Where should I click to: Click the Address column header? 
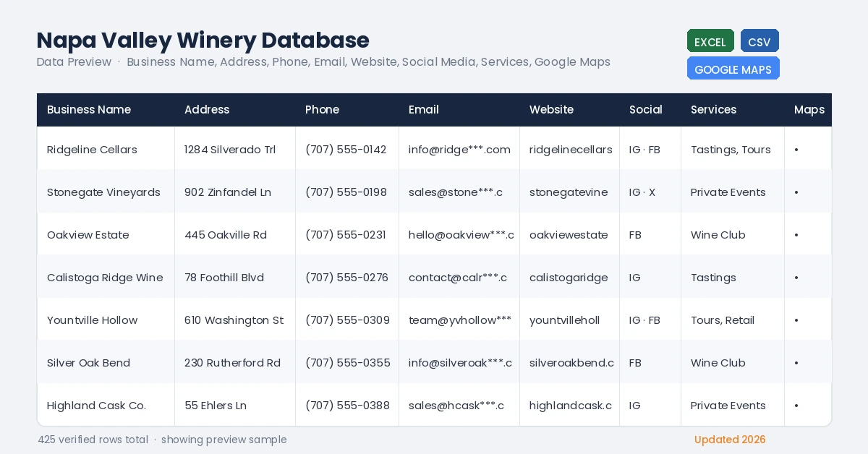point(207,110)
